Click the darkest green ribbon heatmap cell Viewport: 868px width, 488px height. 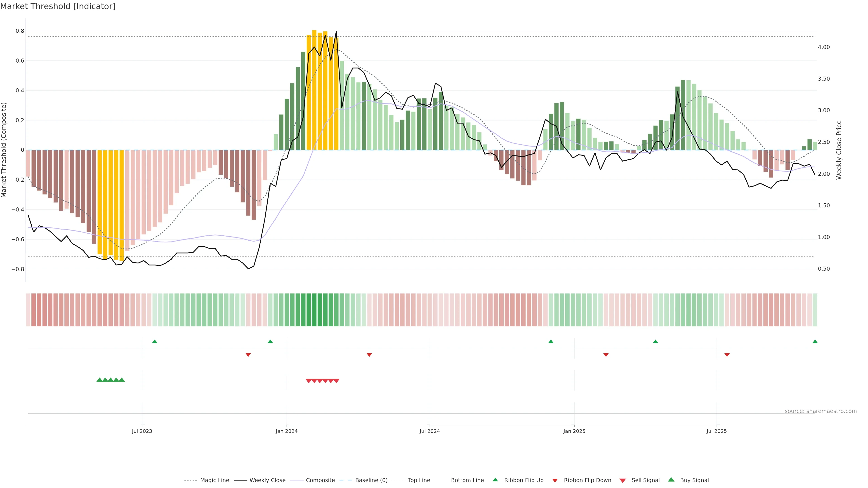pyautogui.click(x=314, y=310)
